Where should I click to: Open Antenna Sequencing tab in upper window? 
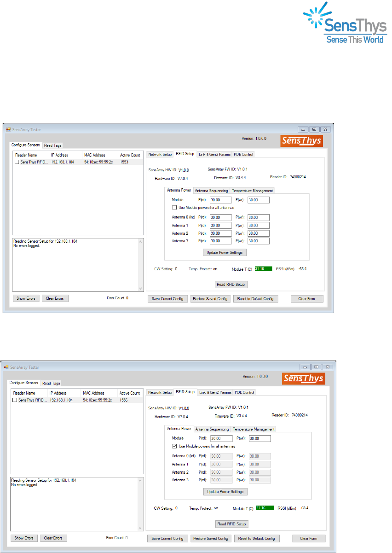(211, 191)
